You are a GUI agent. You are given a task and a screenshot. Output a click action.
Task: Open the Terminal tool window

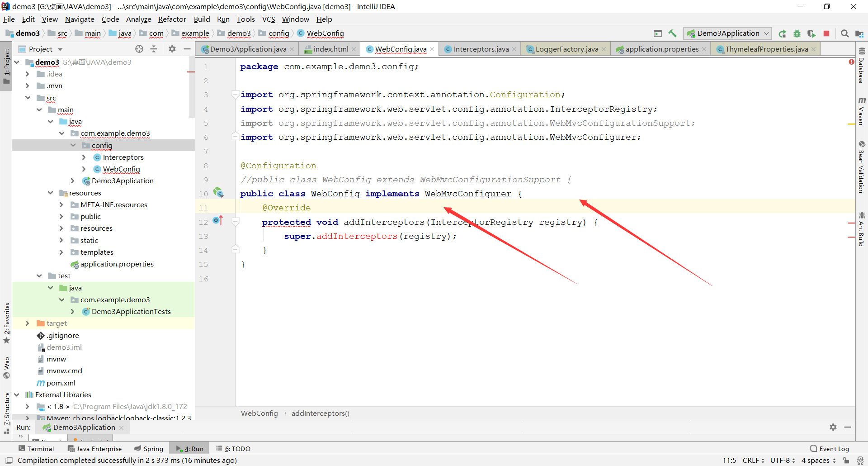click(x=36, y=448)
